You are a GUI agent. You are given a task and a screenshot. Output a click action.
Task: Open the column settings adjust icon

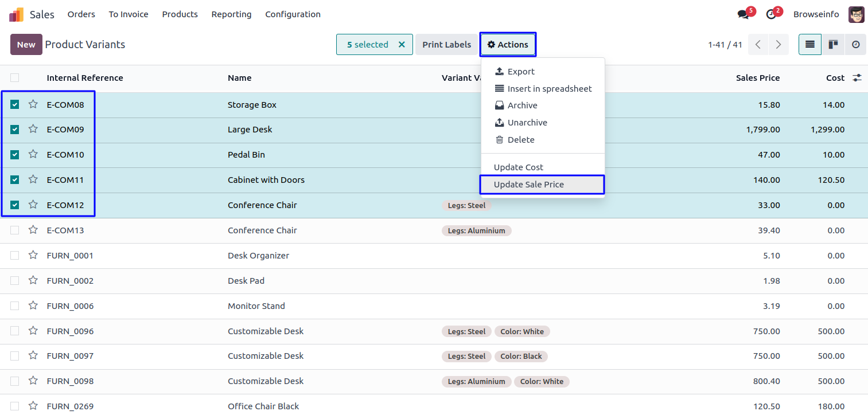[x=857, y=78]
